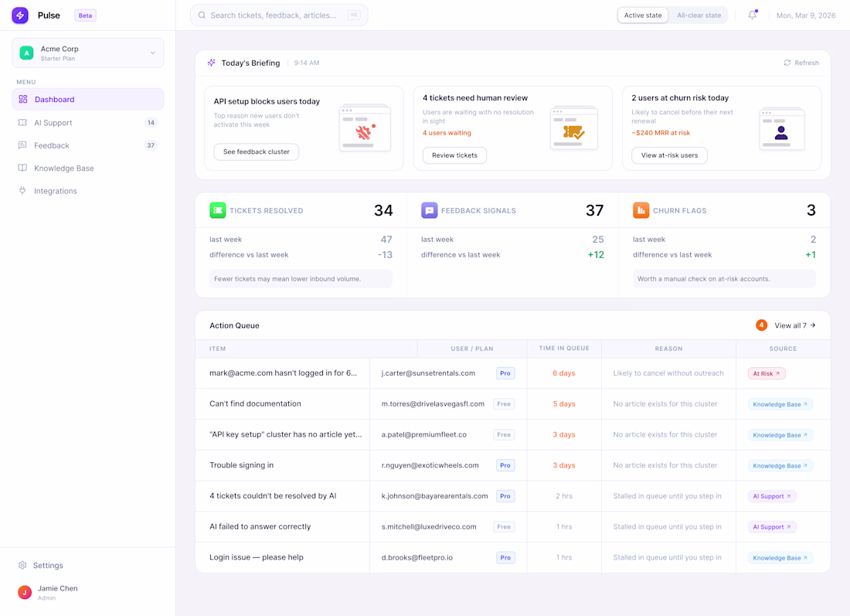Click the TIME IN QUEUE column header
This screenshot has width=850, height=616.
564,349
